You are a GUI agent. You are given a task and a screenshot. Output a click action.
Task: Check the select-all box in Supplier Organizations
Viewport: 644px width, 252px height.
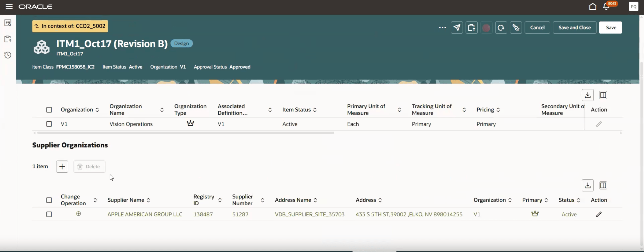point(49,200)
